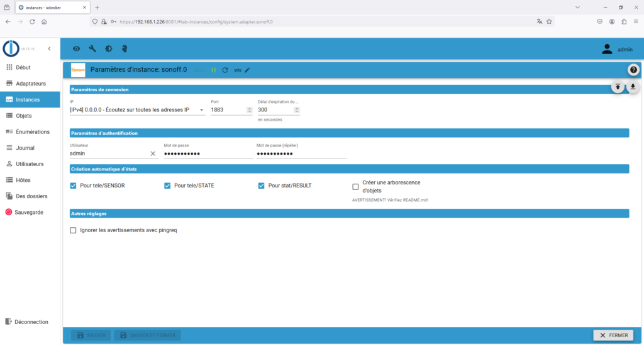Click the download configuration icon button
Image resolution: width=644 pixels, height=346 pixels.
(633, 87)
